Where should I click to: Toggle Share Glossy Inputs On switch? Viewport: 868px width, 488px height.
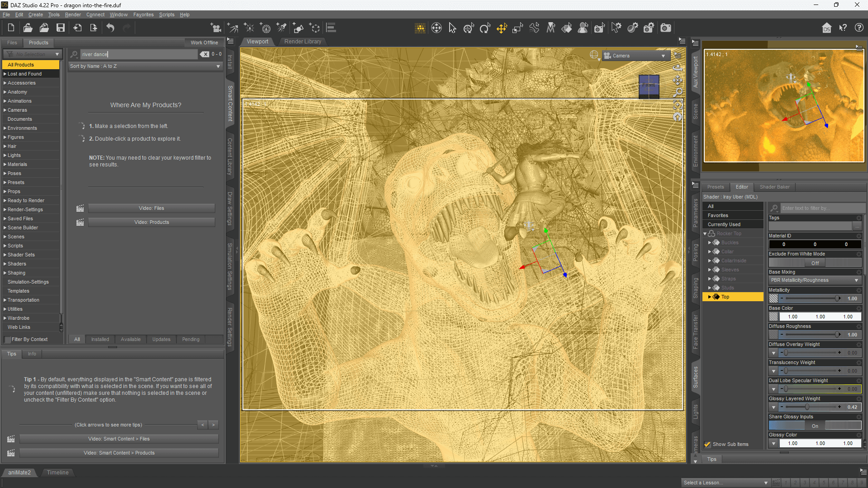[815, 426]
